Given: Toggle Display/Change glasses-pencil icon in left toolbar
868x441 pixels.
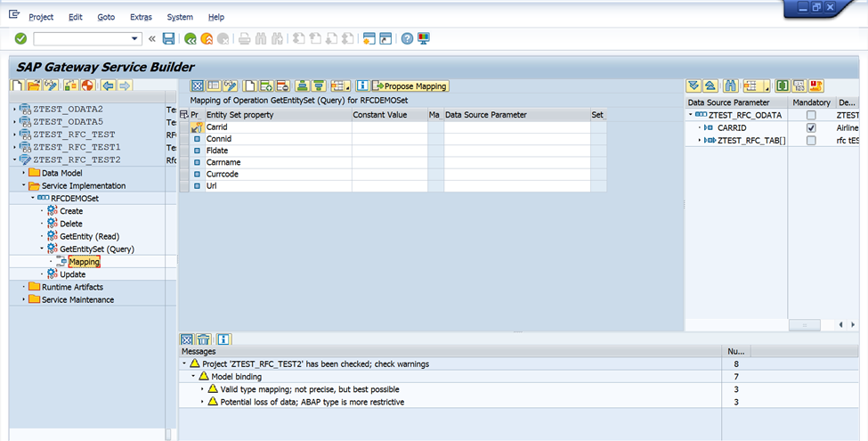Looking at the screenshot, I should tap(51, 86).
